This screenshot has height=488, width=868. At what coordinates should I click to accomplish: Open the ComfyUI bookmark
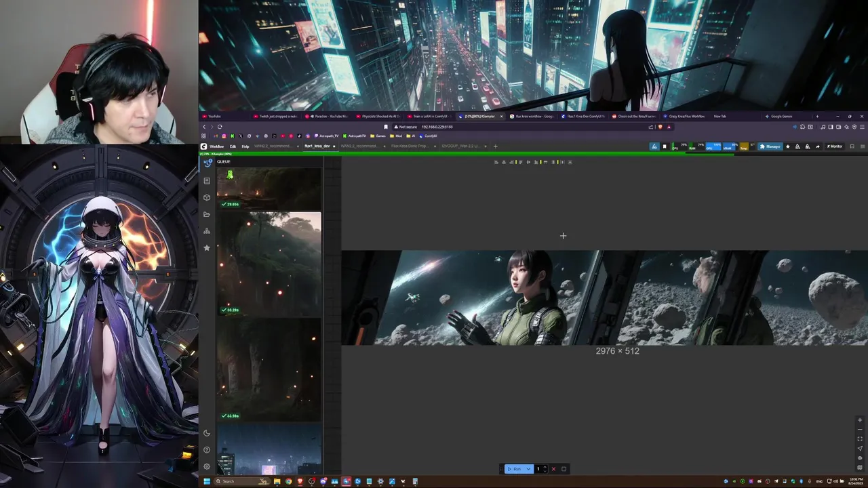pos(428,136)
